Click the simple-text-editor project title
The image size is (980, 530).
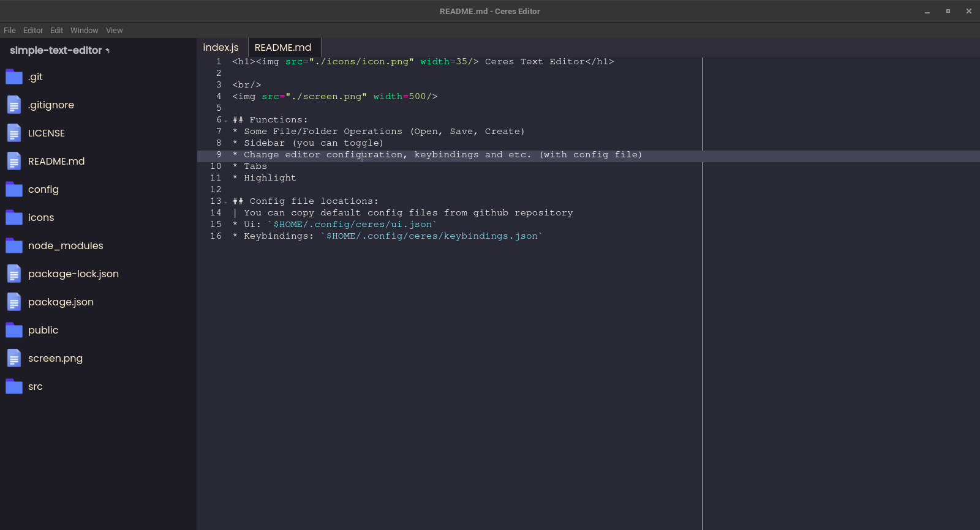pyautogui.click(x=56, y=50)
